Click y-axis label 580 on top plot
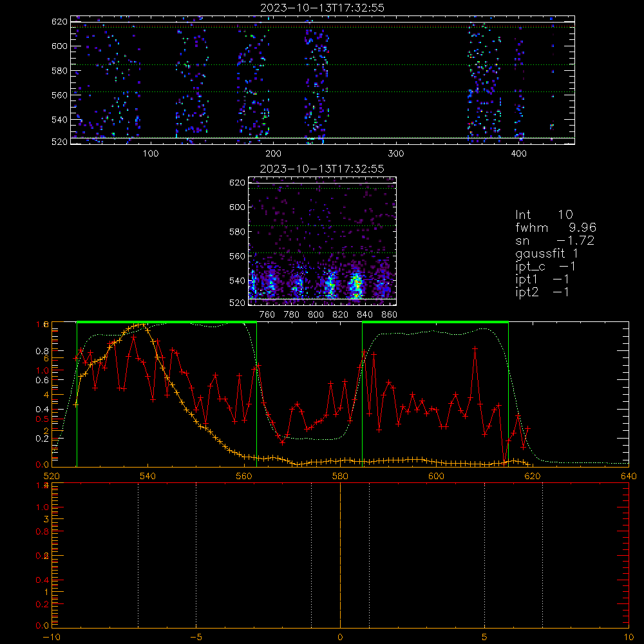 [x=59, y=71]
